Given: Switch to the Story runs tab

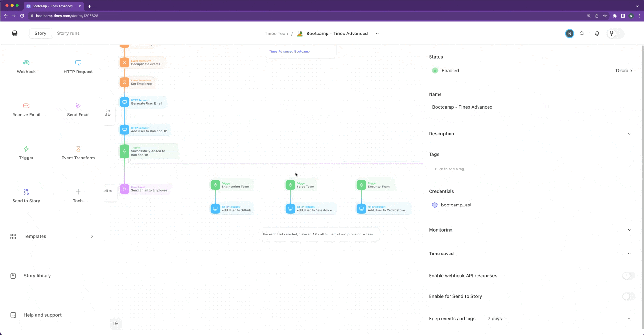Looking at the screenshot, I should (x=68, y=33).
